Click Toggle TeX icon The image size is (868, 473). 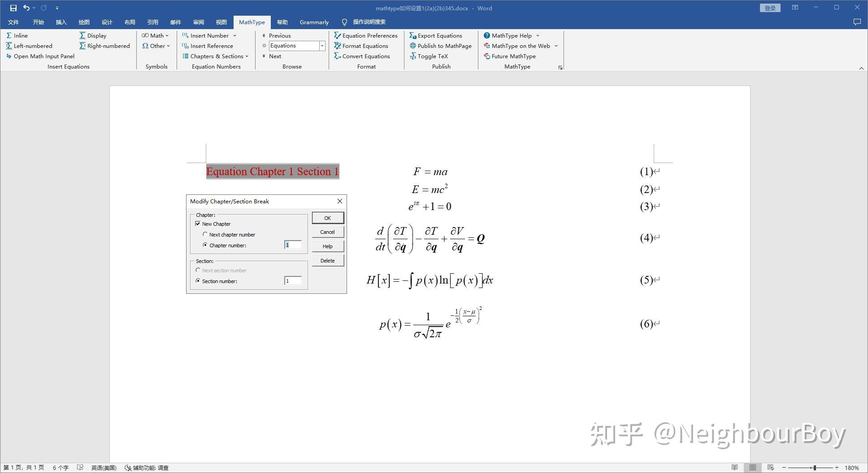(x=413, y=56)
